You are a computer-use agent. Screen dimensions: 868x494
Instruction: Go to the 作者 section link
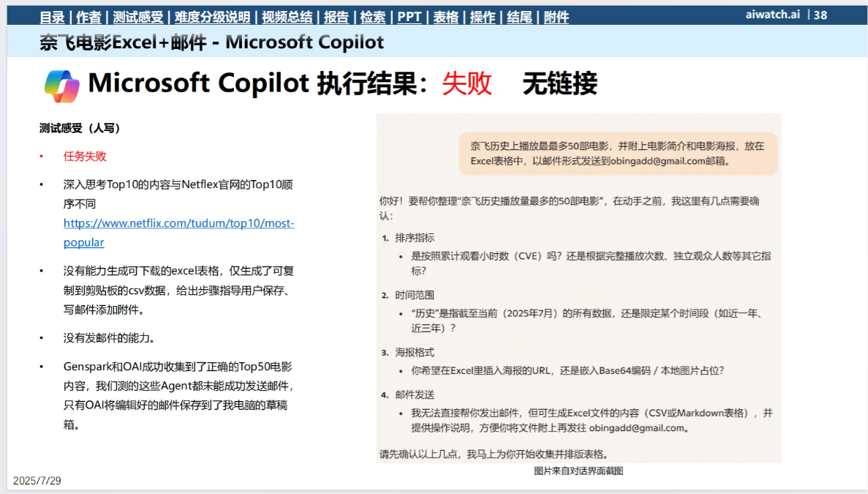point(88,17)
